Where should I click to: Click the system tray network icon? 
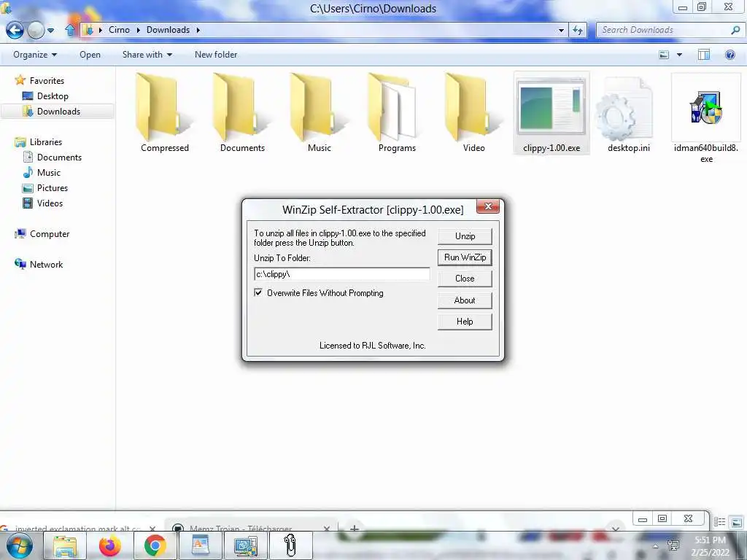click(673, 545)
